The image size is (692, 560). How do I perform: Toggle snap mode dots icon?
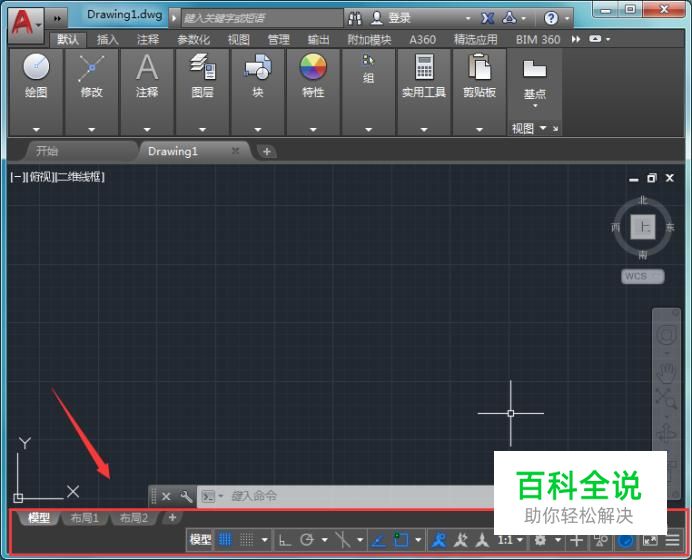246,539
